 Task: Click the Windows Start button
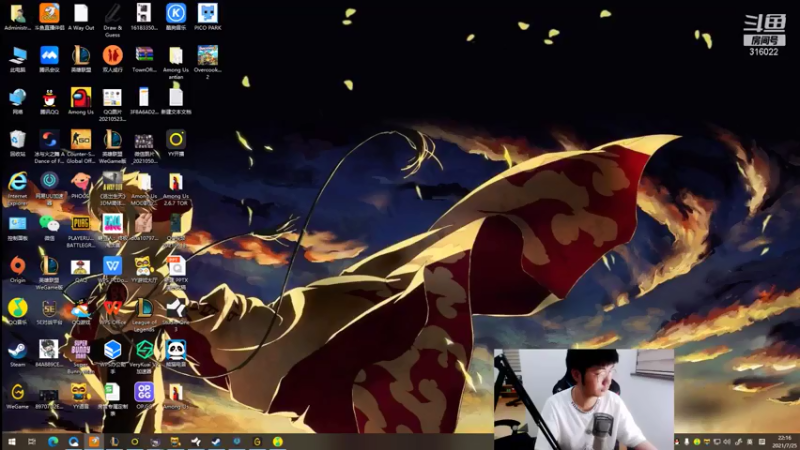pyautogui.click(x=11, y=441)
